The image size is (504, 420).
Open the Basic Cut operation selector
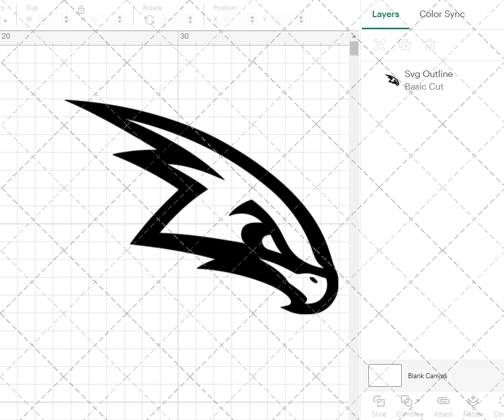[425, 87]
